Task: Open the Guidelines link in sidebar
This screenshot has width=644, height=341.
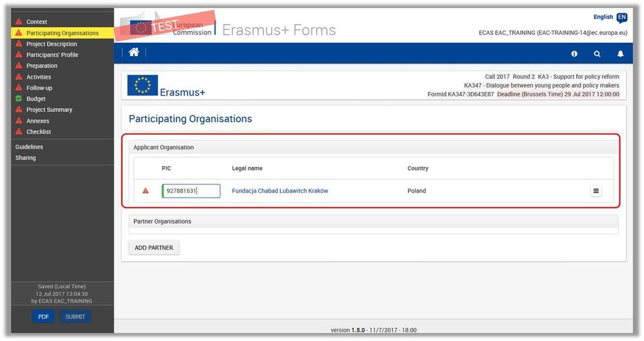Action: [29, 147]
